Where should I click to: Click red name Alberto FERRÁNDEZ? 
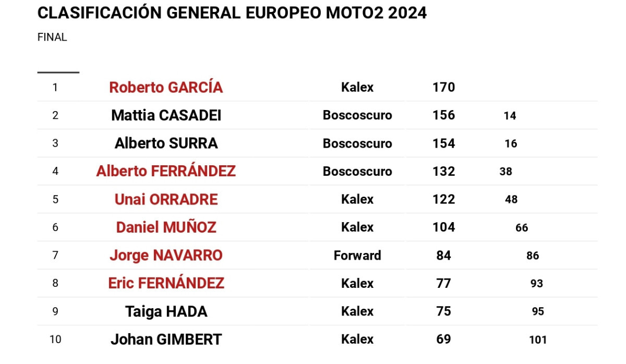[x=166, y=171]
